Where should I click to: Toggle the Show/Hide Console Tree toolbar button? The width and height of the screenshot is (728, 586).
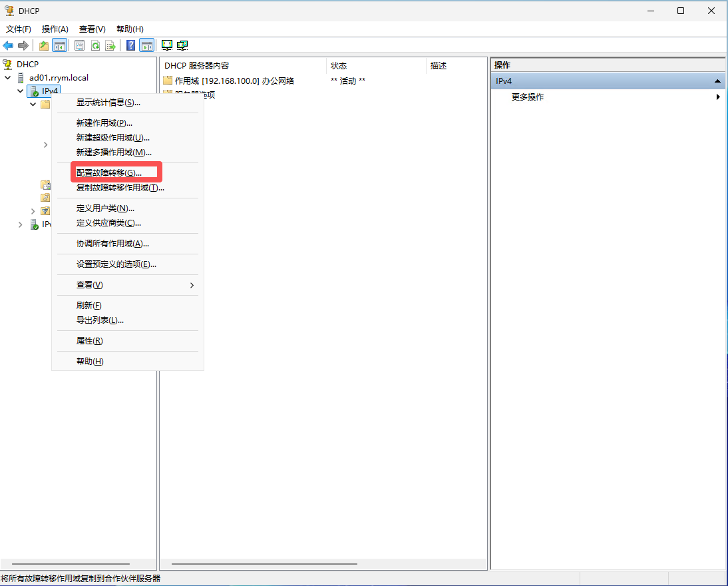pos(60,45)
